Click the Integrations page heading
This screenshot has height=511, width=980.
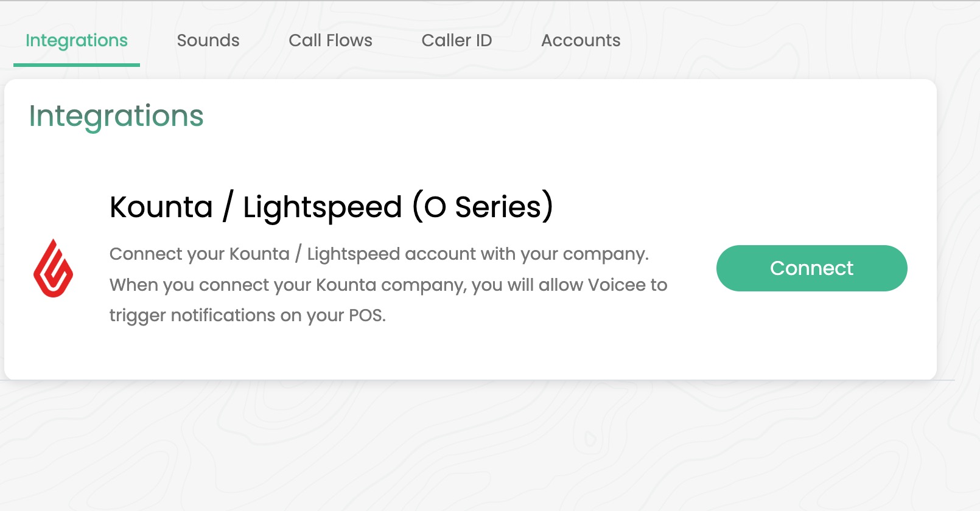(116, 116)
